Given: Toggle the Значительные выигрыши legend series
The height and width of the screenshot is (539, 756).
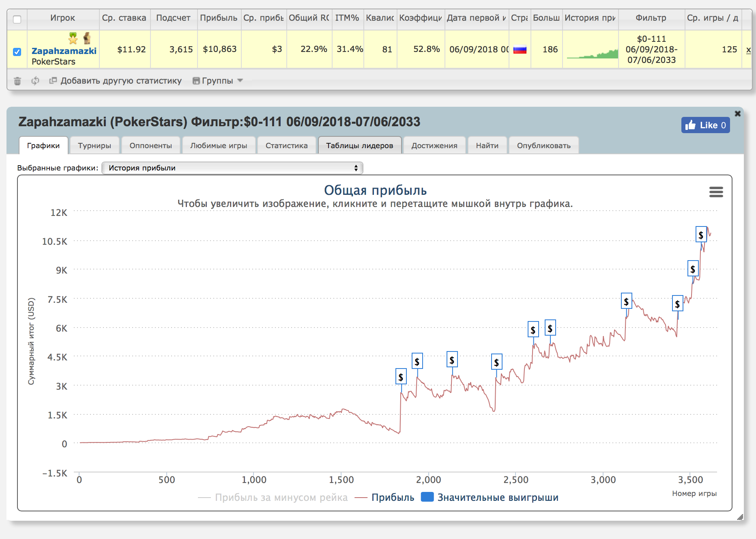Looking at the screenshot, I should pos(490,498).
